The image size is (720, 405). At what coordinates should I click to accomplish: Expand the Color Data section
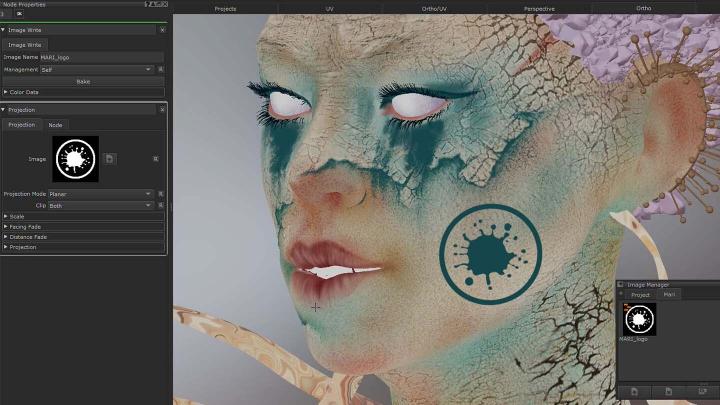6,92
